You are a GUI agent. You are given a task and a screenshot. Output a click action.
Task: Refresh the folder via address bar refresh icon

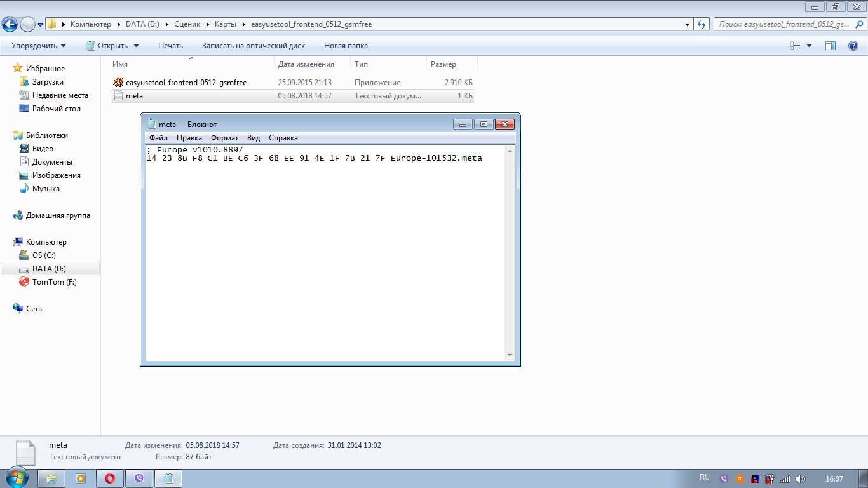click(702, 24)
